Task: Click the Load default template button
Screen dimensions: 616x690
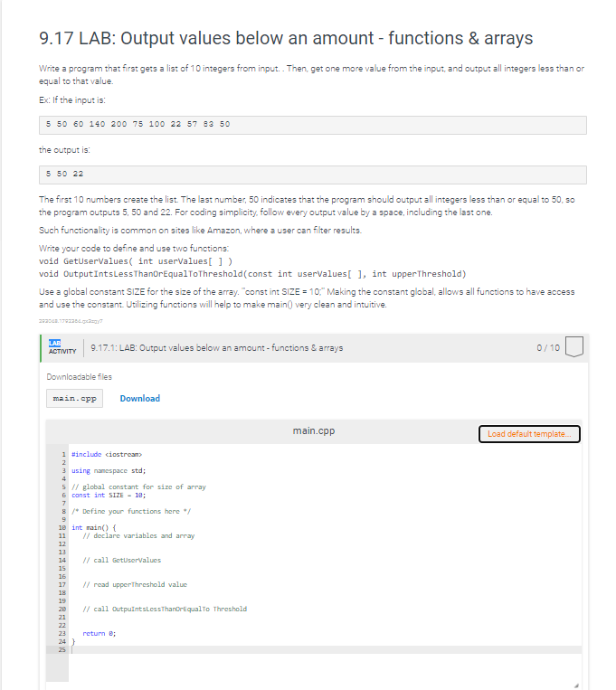Action: 529,434
